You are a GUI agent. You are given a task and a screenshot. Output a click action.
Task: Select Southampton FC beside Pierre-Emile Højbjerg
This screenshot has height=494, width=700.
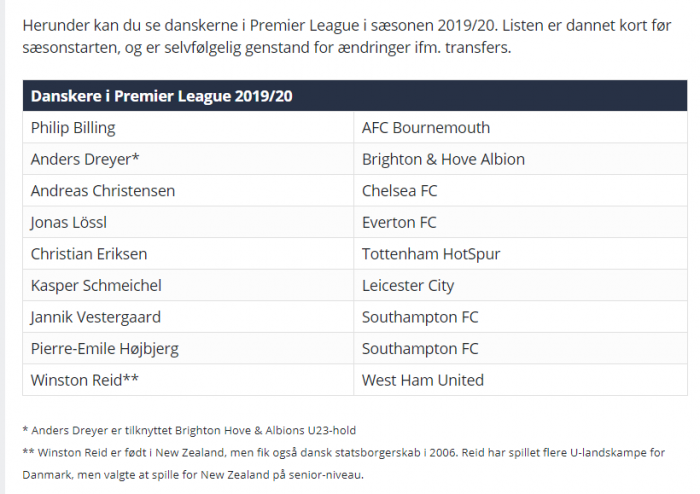point(521,349)
